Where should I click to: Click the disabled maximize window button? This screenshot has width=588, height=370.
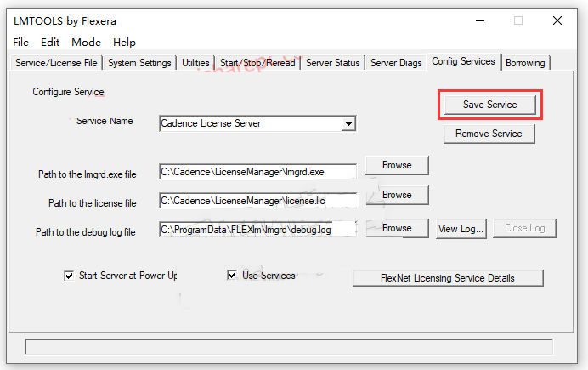pos(518,20)
